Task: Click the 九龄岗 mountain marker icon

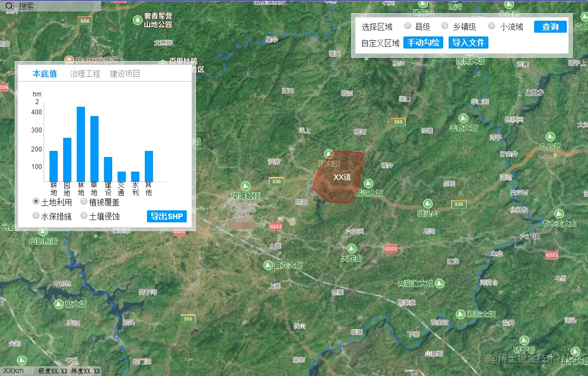Action: click(550, 137)
